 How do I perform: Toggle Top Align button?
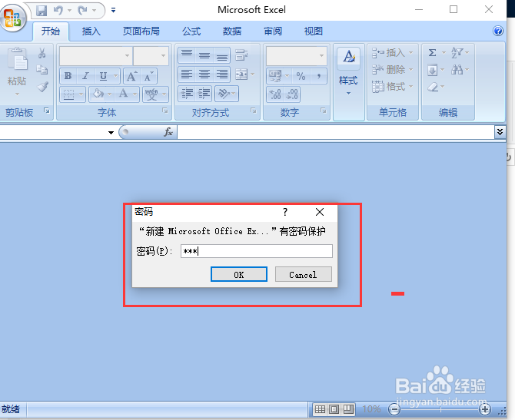187,55
